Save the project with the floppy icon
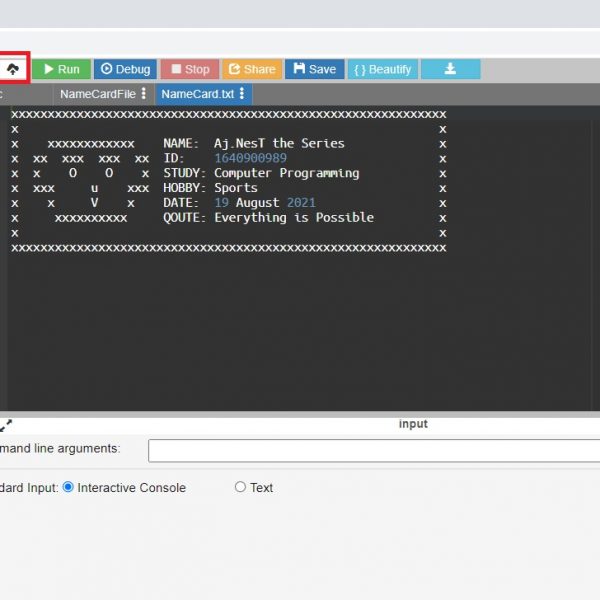Image resolution: width=600 pixels, height=600 pixels. pos(314,69)
